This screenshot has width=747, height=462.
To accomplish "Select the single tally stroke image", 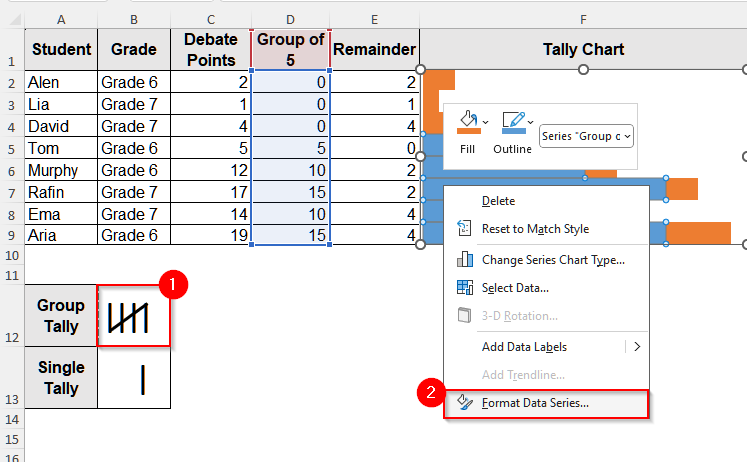I will click(142, 380).
